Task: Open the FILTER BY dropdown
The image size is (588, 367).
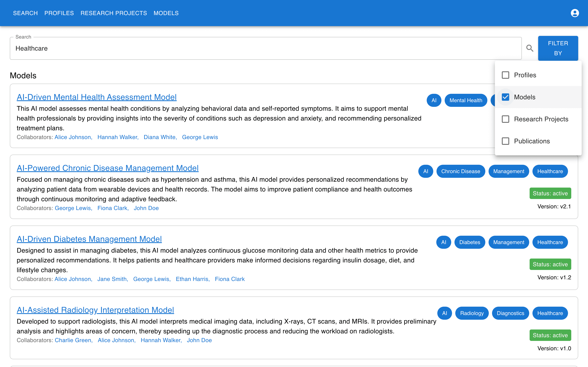Action: (558, 48)
